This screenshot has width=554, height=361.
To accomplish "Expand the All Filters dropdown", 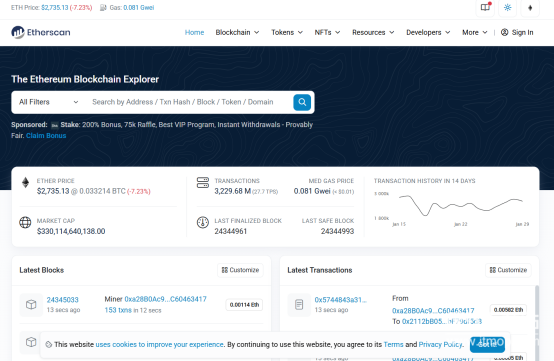I will (x=48, y=102).
